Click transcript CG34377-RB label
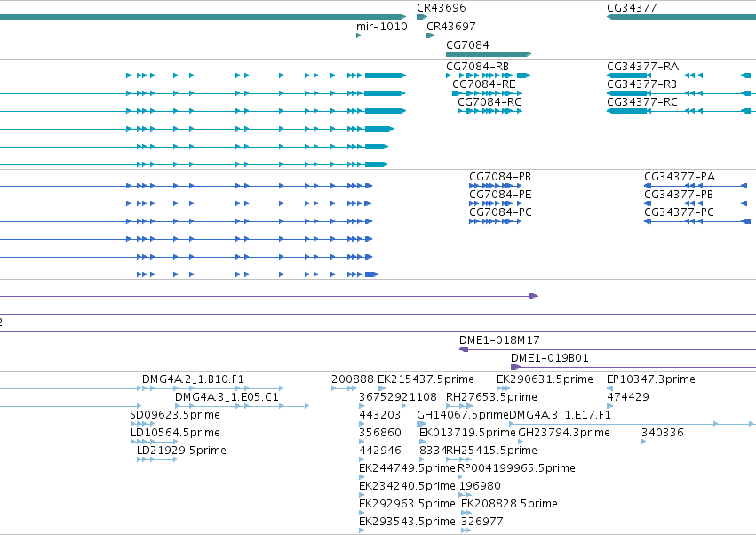 coord(641,84)
